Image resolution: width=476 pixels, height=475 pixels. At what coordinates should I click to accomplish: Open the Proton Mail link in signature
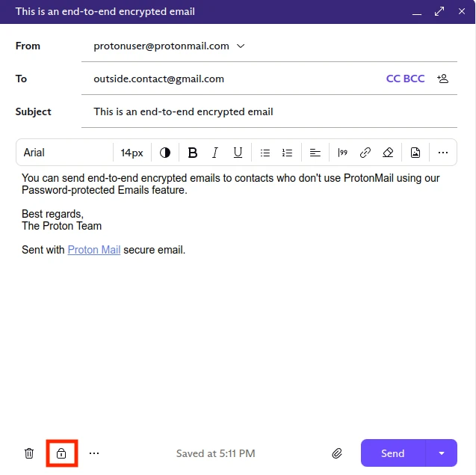[x=94, y=250]
